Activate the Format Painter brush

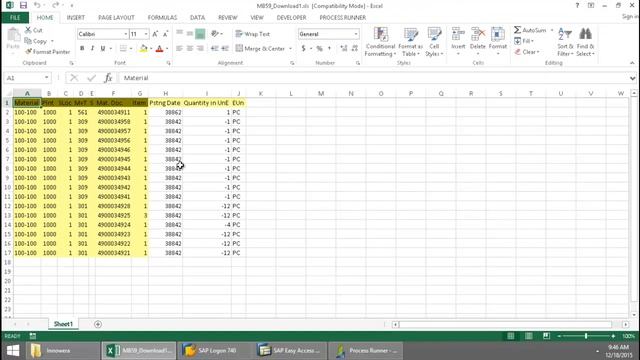click(x=28, y=52)
